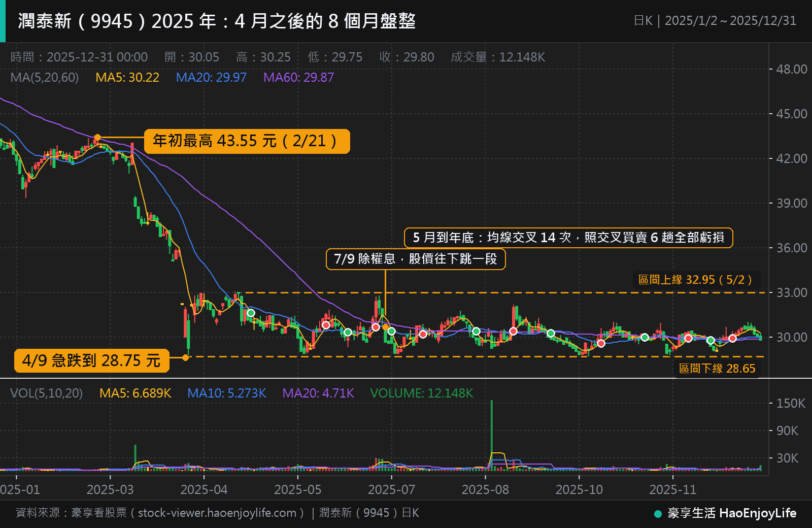
Task: Click the 39.00 price axis label
Action: [791, 203]
